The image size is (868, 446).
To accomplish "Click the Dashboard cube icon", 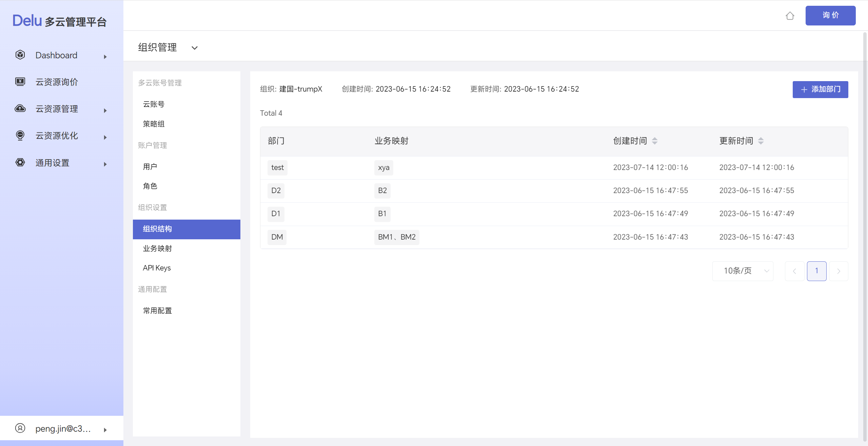I will point(20,55).
